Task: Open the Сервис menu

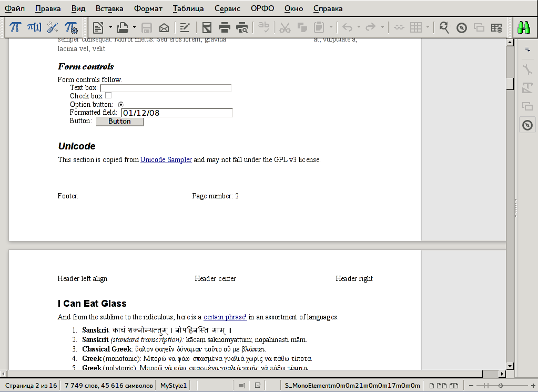Action: pos(227,8)
